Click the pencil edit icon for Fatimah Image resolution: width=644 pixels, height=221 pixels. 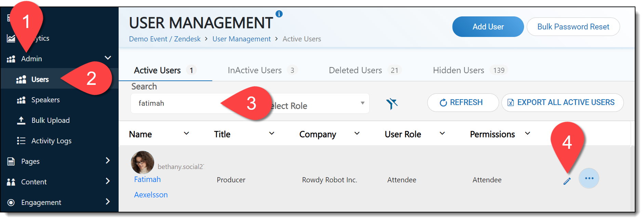point(567,181)
